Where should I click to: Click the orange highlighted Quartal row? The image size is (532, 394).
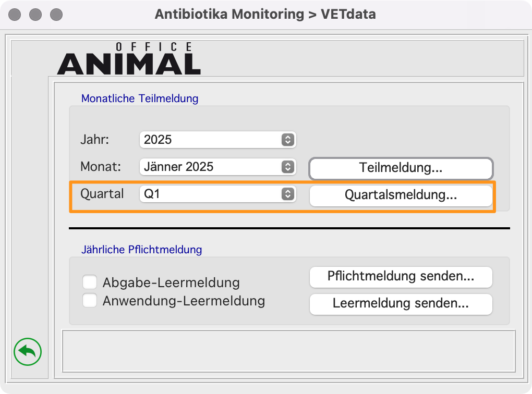pyautogui.click(x=102, y=194)
